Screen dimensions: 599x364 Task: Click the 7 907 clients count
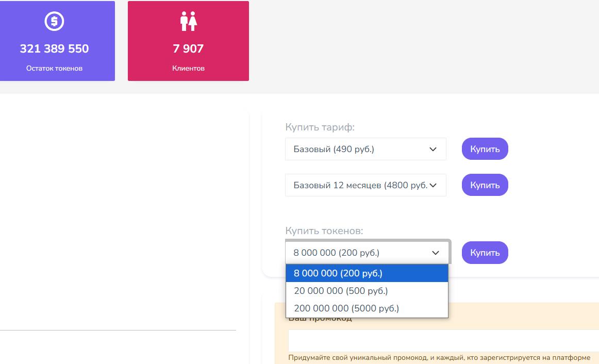[x=188, y=49]
